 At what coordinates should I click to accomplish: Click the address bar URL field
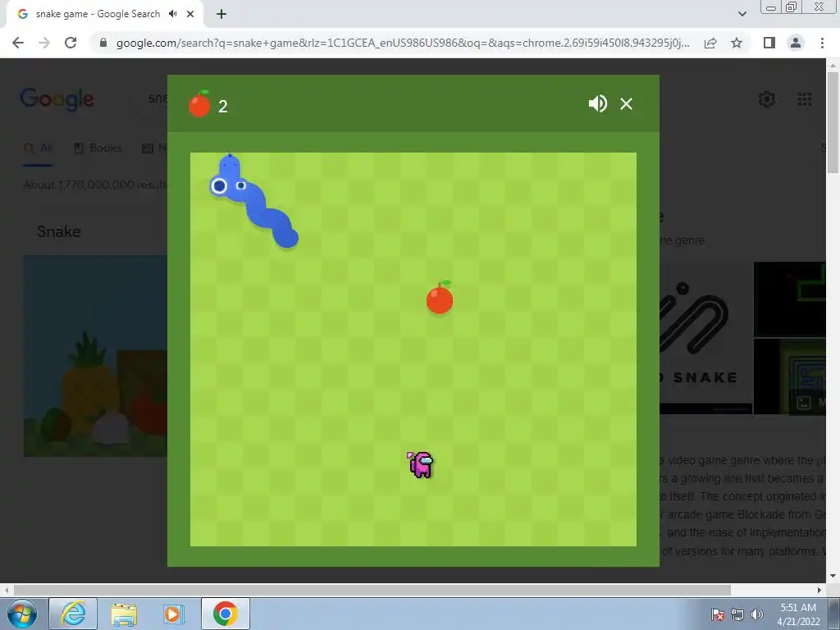coord(403,43)
